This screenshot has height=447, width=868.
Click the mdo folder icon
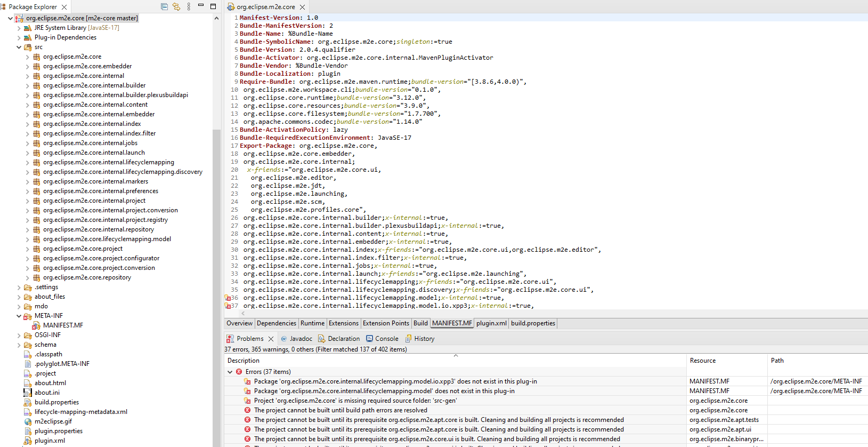[x=28, y=306]
